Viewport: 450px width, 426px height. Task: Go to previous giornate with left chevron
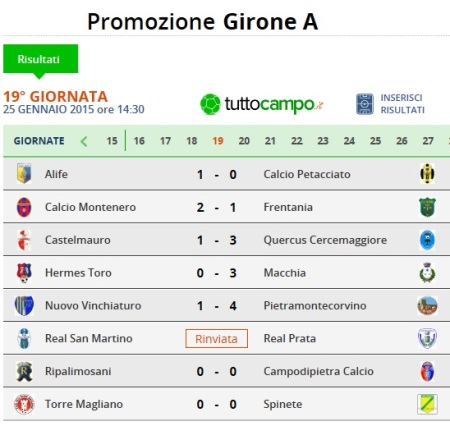(x=84, y=141)
